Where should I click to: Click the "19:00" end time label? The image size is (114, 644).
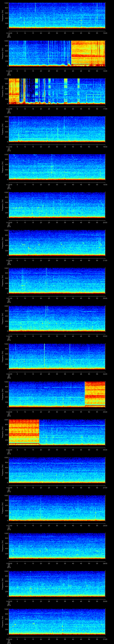105,184
